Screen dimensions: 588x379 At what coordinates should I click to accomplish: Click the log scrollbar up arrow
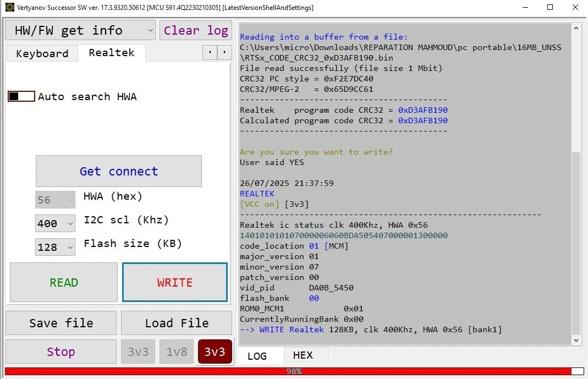click(x=576, y=28)
